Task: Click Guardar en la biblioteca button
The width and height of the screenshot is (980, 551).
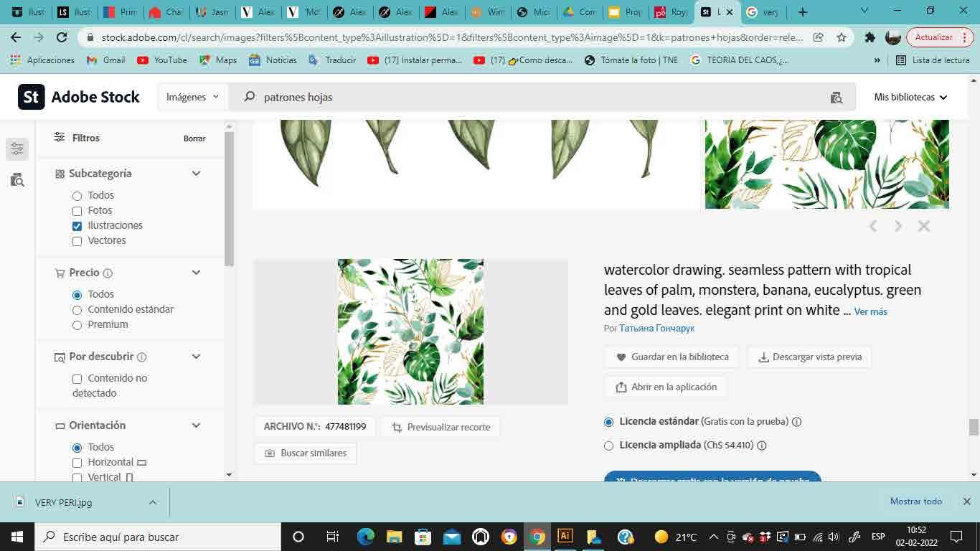Action: point(672,357)
